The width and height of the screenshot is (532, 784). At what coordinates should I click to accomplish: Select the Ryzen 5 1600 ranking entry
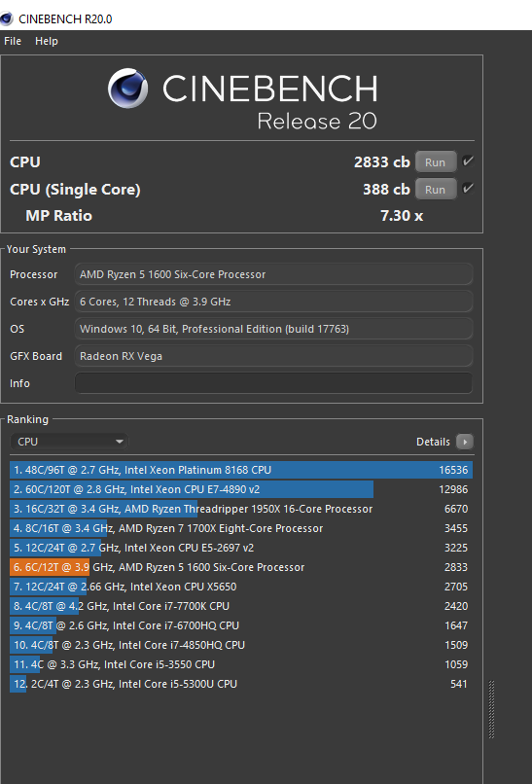click(x=241, y=567)
